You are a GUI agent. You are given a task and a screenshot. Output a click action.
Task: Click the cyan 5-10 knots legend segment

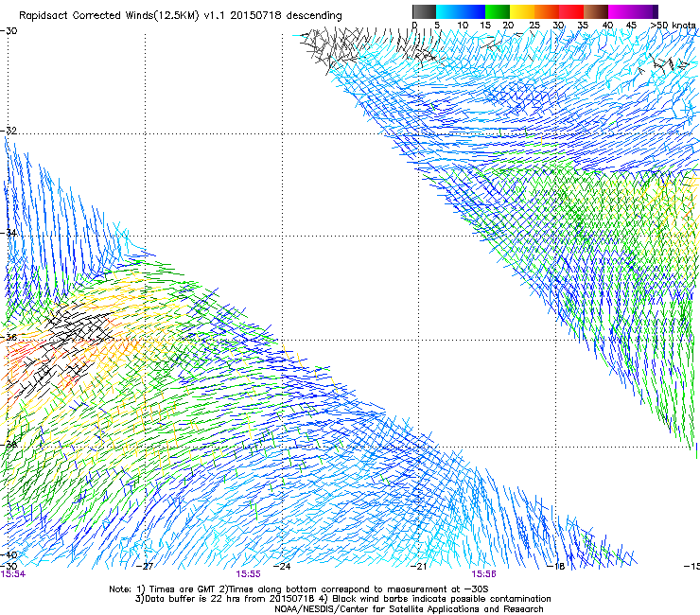(x=448, y=11)
